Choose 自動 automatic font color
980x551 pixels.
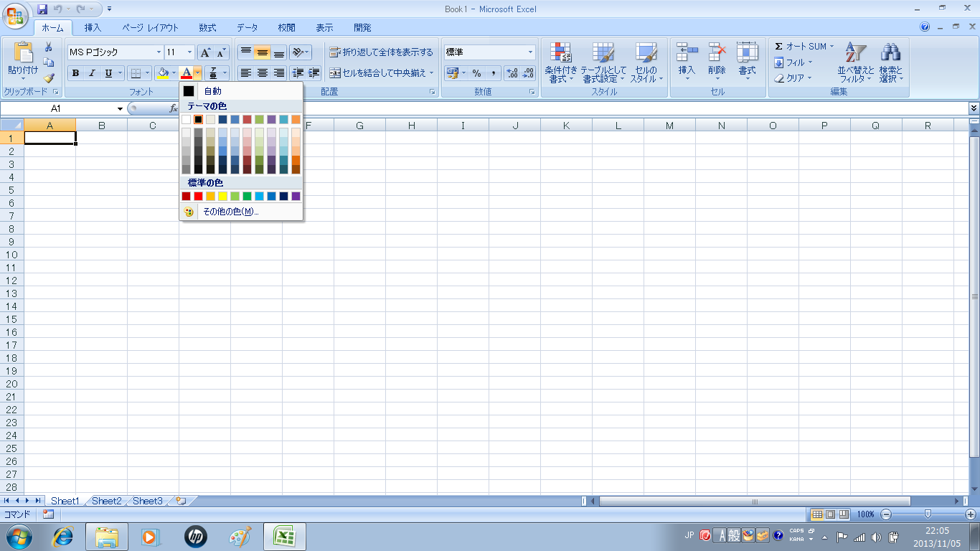coord(212,91)
